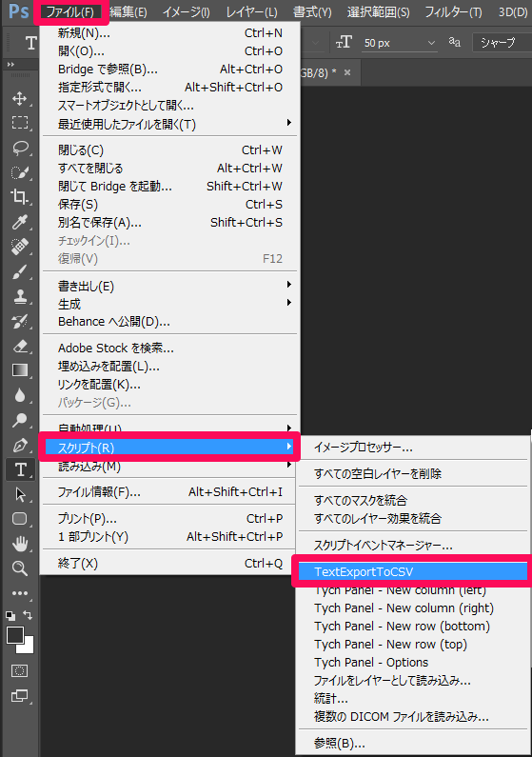Select the Horizontal Type tool in toolbox
Screen dimensions: 532x757
coord(20,469)
